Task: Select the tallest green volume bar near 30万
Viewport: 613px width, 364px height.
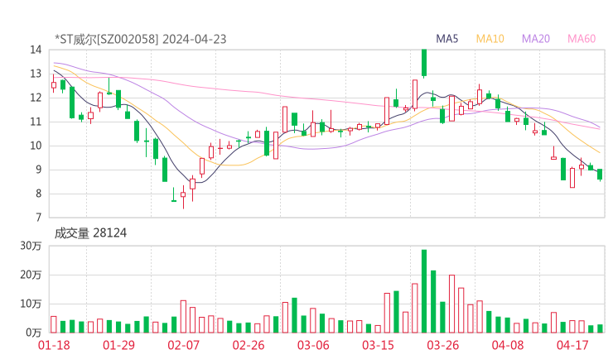Action: click(424, 291)
